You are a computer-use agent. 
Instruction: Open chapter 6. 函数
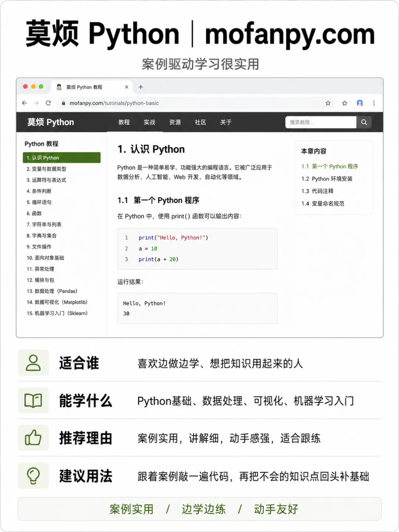tap(34, 213)
